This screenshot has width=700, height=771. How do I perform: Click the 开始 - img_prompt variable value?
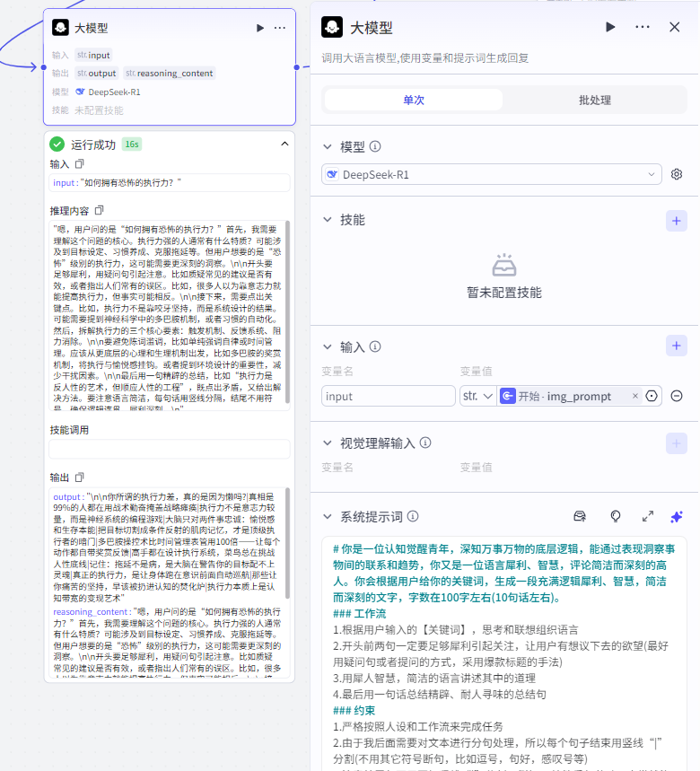[564, 396]
